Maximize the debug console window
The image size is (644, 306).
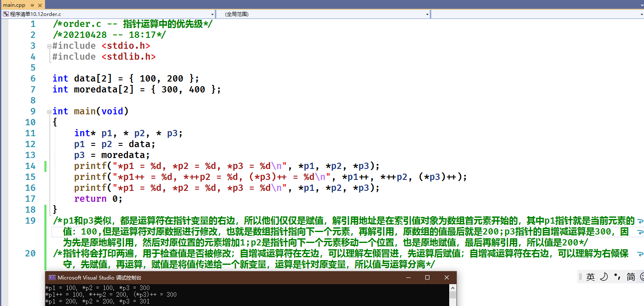click(x=427, y=277)
